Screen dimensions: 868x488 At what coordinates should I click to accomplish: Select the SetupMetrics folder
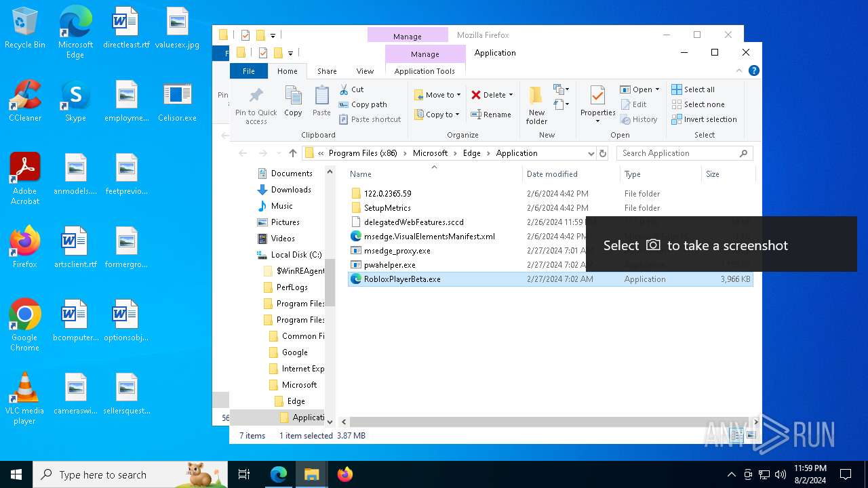pyautogui.click(x=387, y=208)
